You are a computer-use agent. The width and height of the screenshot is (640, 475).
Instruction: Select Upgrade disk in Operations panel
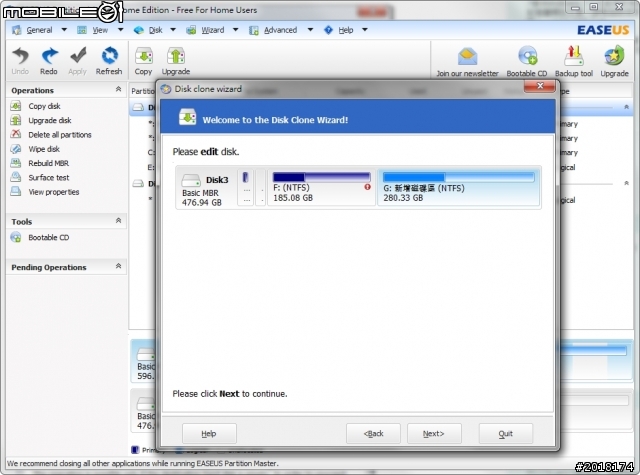(x=49, y=120)
